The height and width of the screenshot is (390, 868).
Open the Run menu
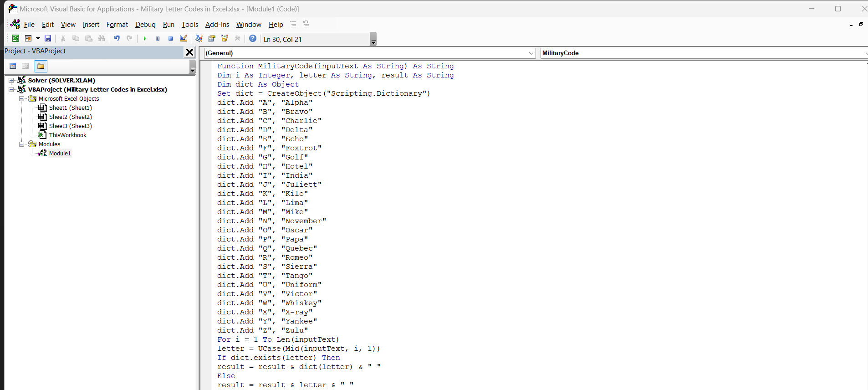click(168, 25)
